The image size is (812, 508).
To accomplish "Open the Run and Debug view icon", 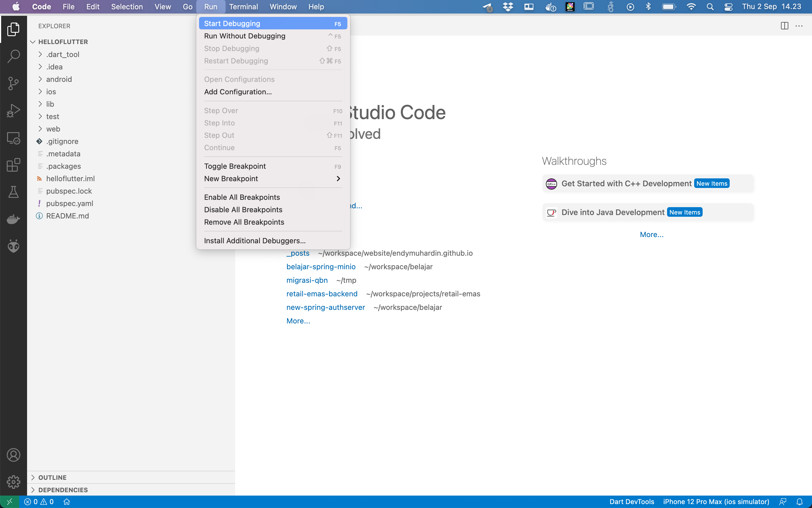I will 14,111.
